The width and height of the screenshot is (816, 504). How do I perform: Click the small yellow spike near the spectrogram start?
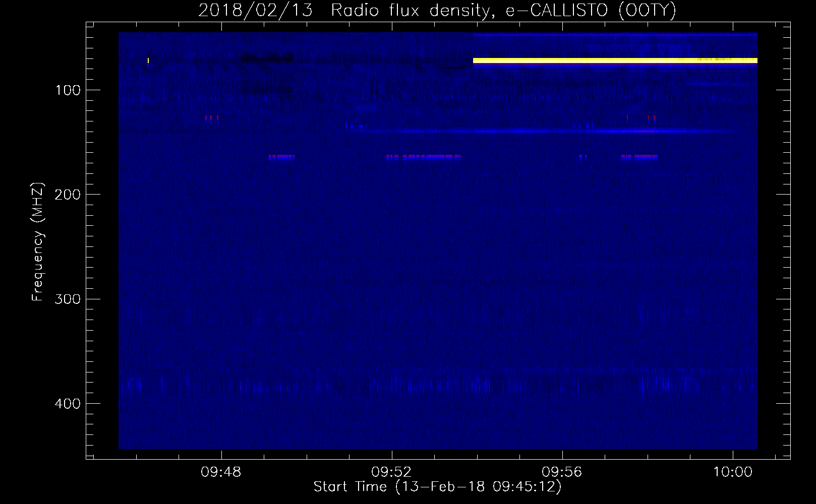(148, 60)
